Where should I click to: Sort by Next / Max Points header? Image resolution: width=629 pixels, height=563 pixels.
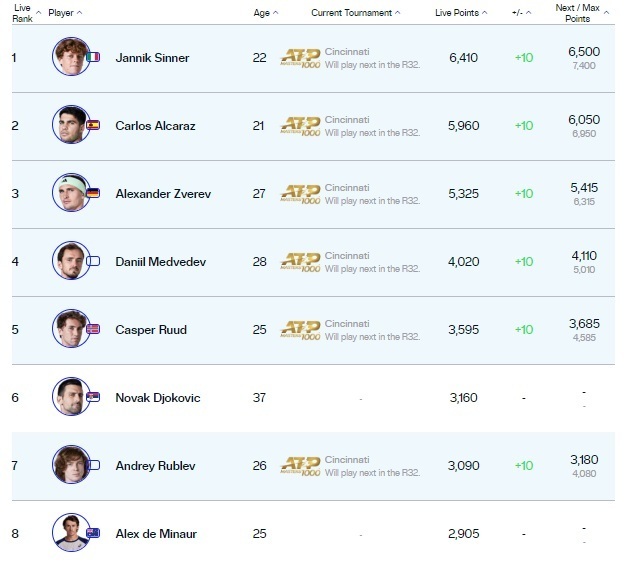click(x=584, y=12)
